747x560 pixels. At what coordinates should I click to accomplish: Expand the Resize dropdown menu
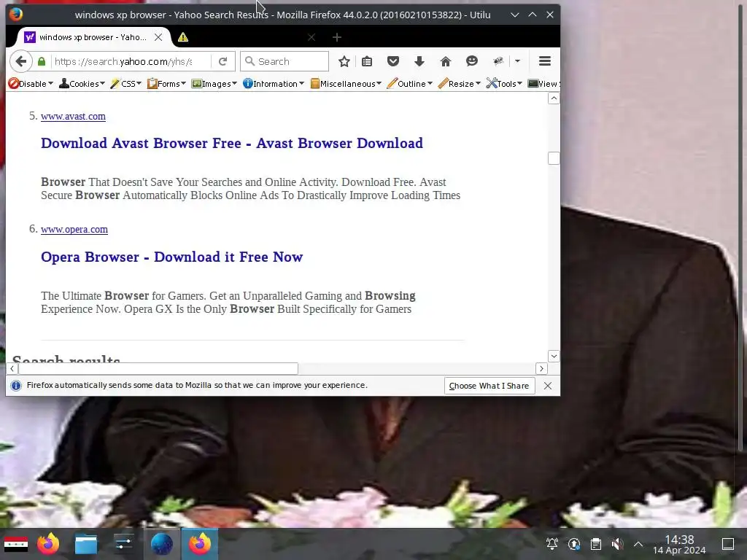point(460,84)
